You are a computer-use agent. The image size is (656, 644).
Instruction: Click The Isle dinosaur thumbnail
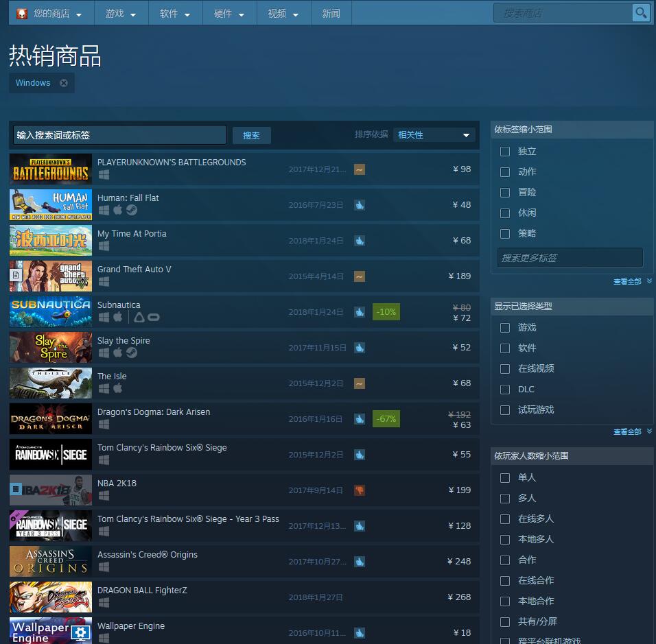[51, 383]
